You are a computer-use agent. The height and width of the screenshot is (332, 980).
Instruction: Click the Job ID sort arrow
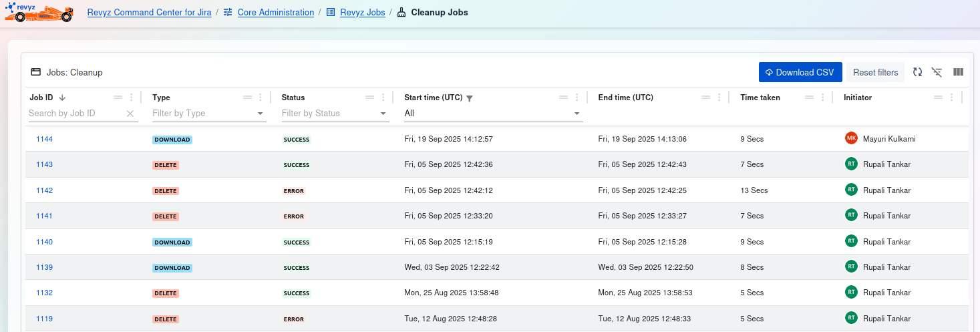(x=62, y=98)
